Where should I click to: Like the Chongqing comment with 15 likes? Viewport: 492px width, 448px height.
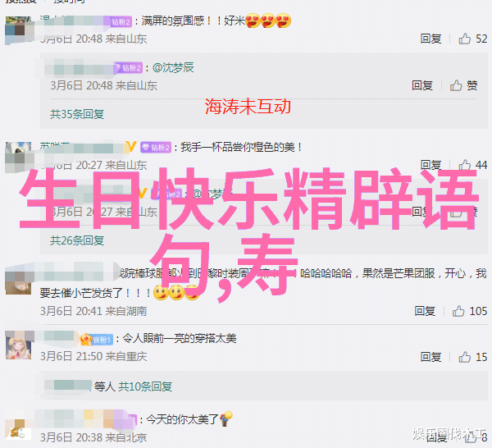464,357
